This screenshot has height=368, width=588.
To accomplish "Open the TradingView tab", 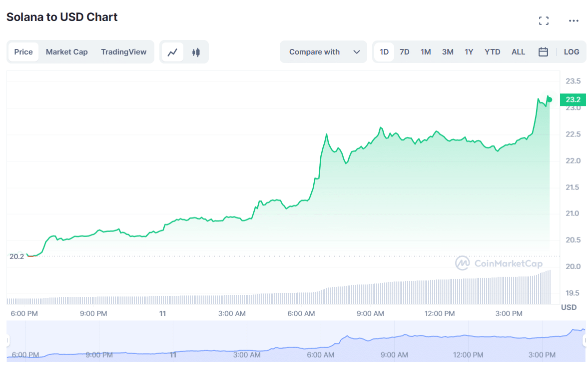I will [124, 52].
